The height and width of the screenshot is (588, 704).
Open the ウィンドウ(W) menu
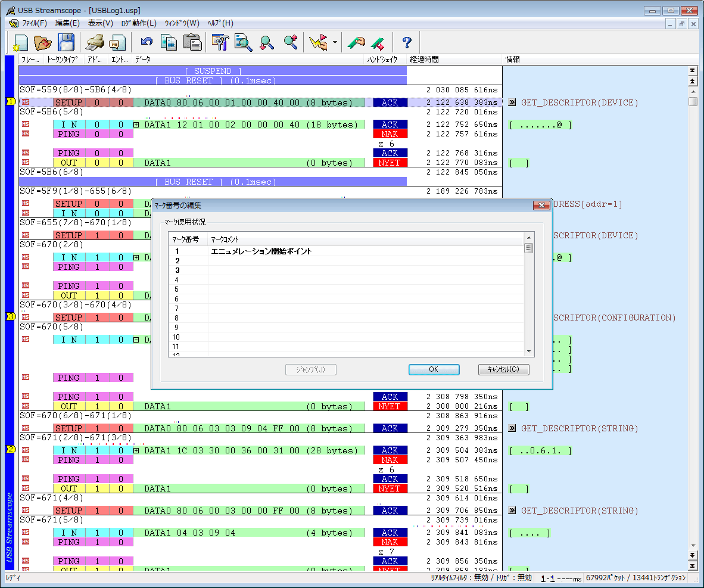(x=182, y=23)
